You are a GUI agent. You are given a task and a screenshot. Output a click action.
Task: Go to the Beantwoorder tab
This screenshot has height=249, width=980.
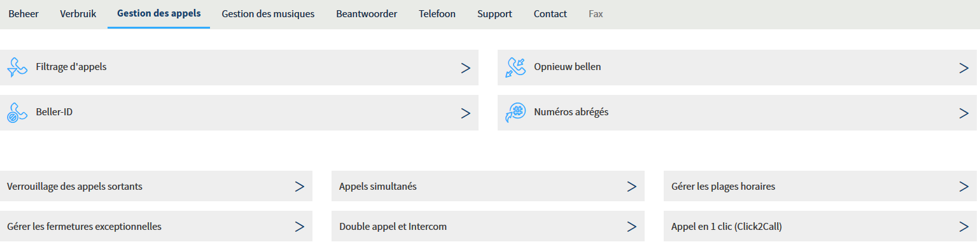click(x=367, y=14)
